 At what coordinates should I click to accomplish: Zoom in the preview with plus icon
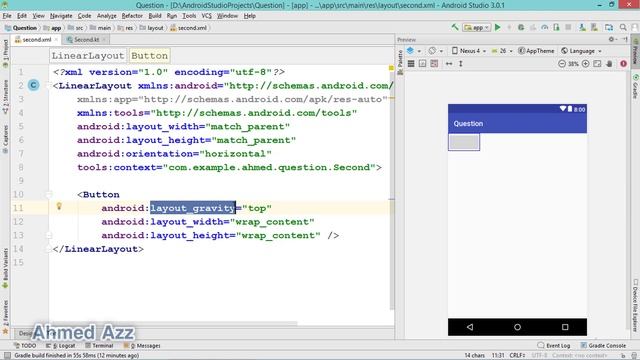point(586,64)
